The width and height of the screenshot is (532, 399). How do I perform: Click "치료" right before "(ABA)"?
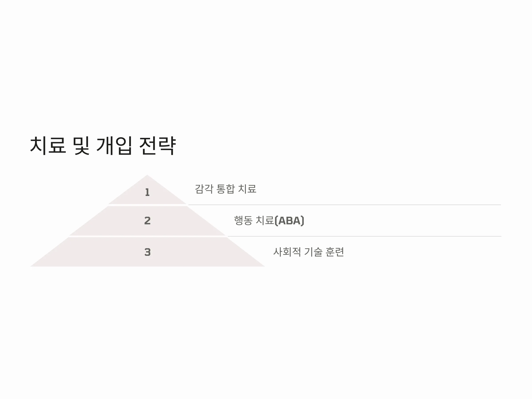(x=265, y=221)
